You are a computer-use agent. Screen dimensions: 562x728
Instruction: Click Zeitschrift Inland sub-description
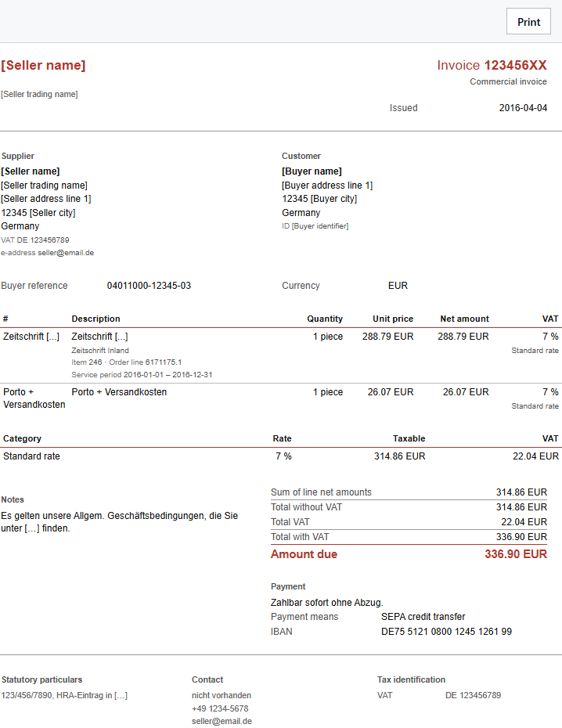100,351
